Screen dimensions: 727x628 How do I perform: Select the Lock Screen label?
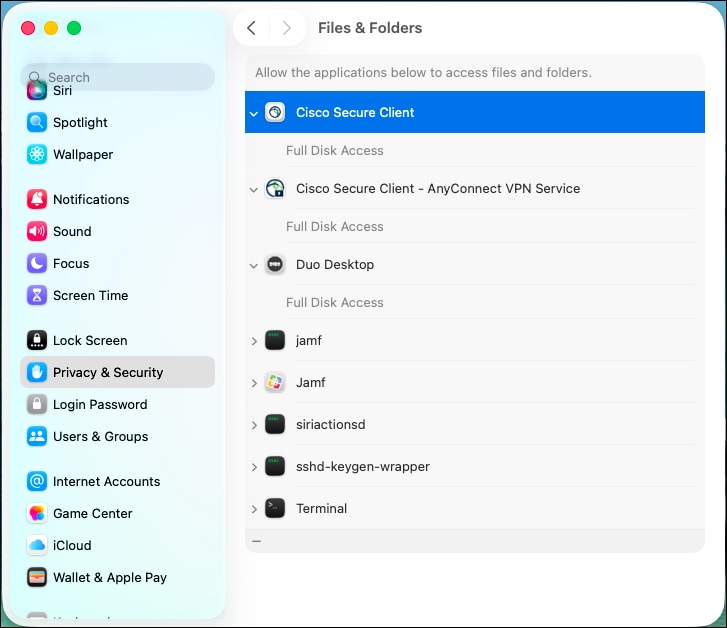tap(90, 340)
